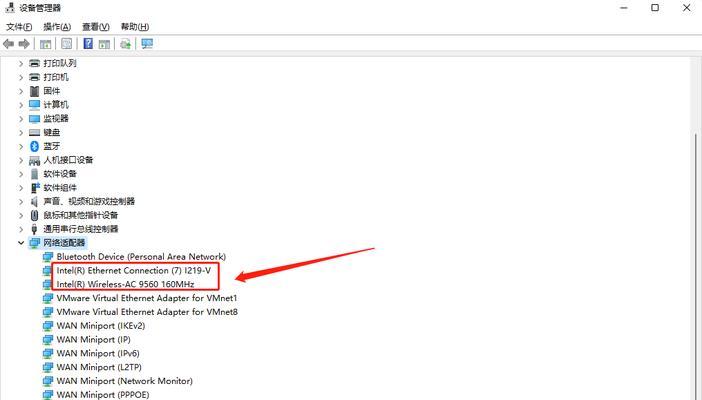This screenshot has height=400, width=702.
Task: Open the 查看(V) menu
Action: (95, 27)
